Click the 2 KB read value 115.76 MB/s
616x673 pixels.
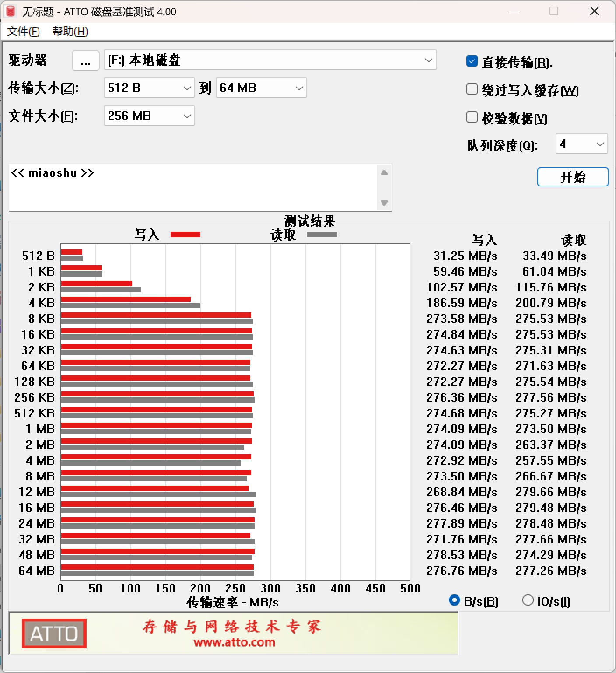click(551, 287)
